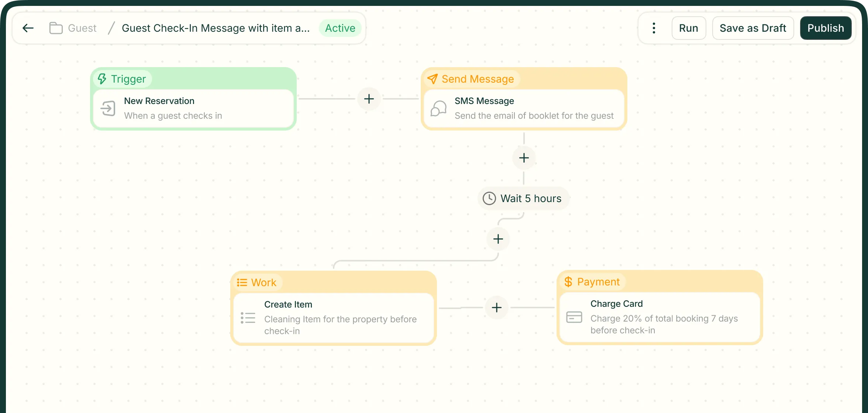Click the Work list icon header
This screenshot has width=868, height=413.
(242, 282)
